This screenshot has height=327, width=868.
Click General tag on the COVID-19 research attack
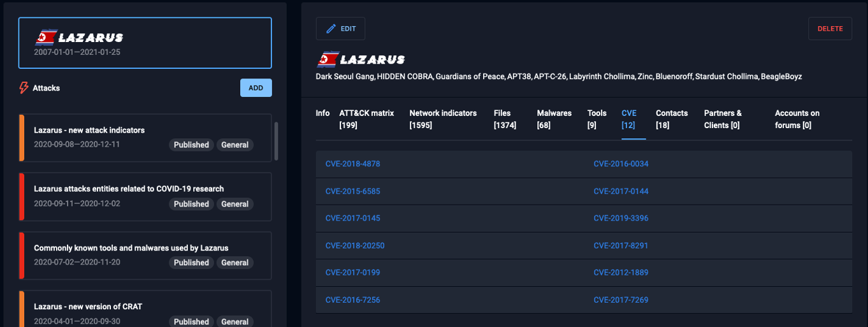click(x=235, y=204)
